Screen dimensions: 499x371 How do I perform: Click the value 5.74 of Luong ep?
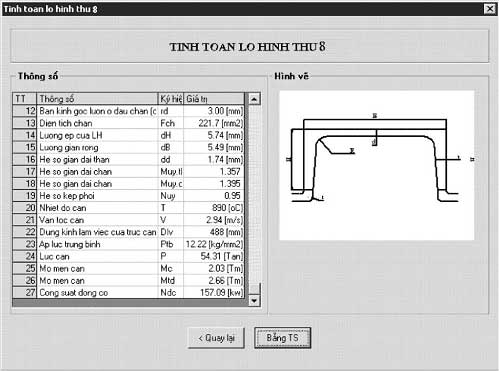coord(214,135)
